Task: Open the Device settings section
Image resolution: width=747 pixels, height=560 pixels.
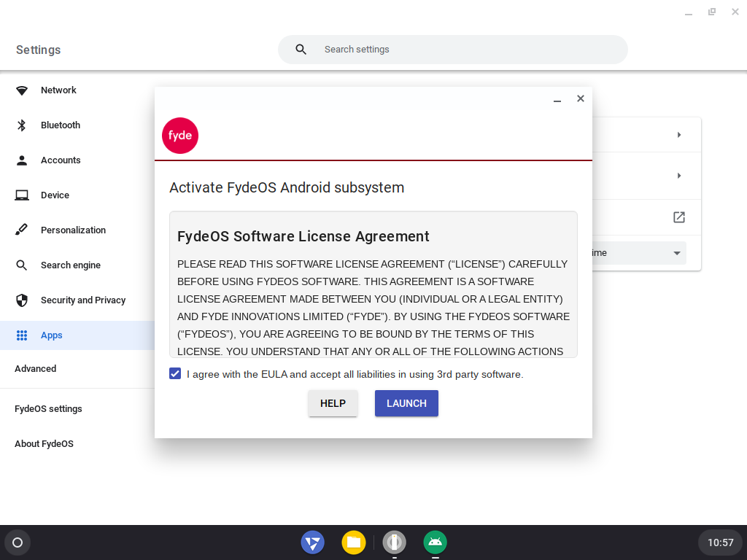Action: (77, 195)
